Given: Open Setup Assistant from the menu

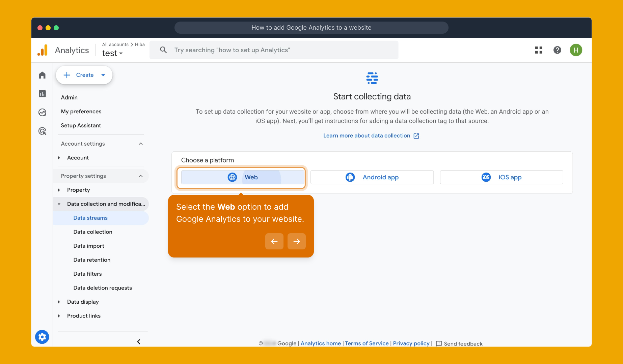Looking at the screenshot, I should (81, 125).
